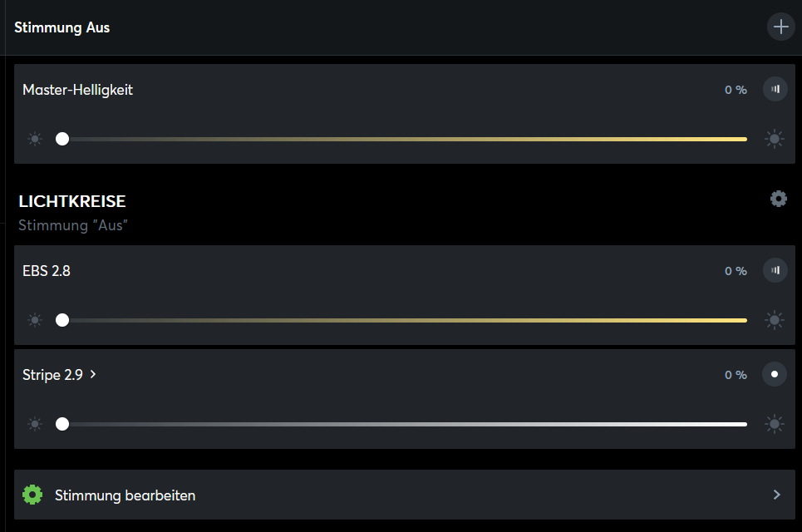Expand Stripe 2.9 via its chevron

[93, 374]
